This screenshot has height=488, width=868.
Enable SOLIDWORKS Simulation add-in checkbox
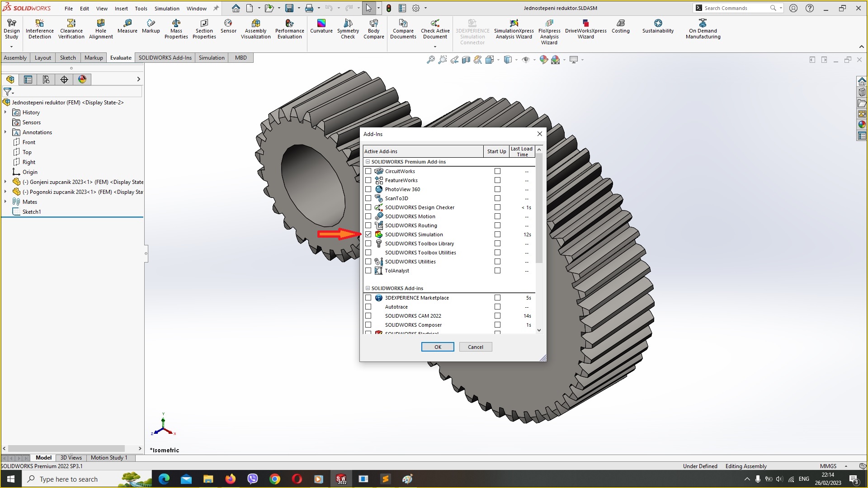[368, 234]
